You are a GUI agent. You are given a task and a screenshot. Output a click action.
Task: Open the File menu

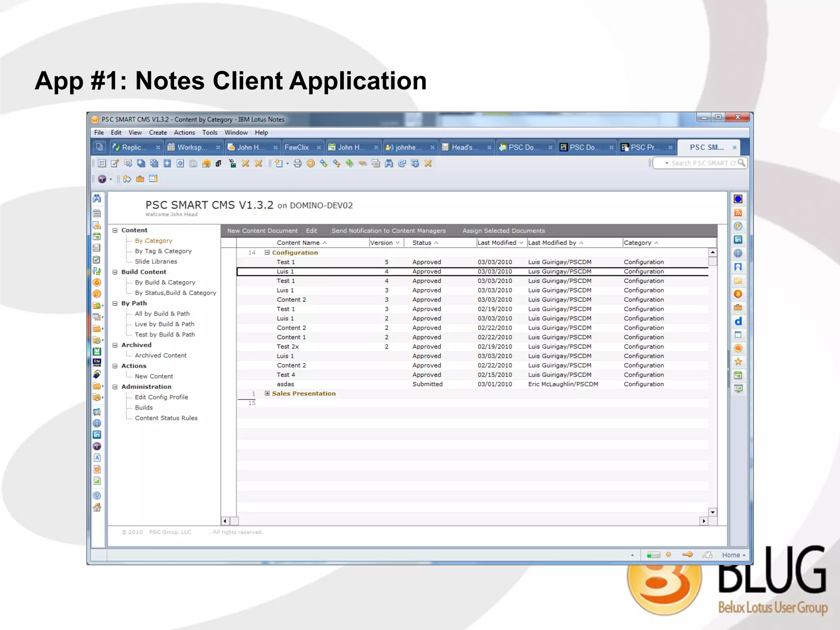[x=99, y=132]
